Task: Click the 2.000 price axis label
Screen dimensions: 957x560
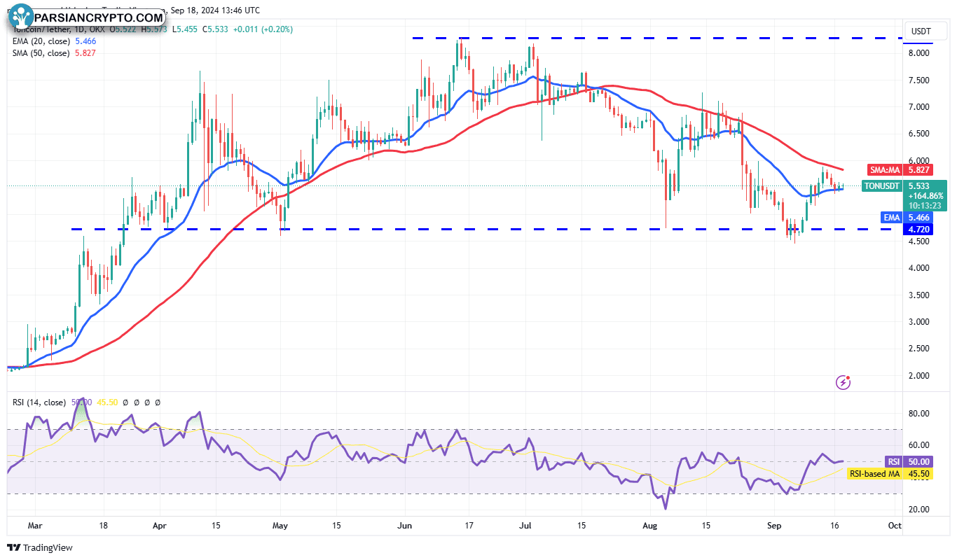Action: (918, 376)
